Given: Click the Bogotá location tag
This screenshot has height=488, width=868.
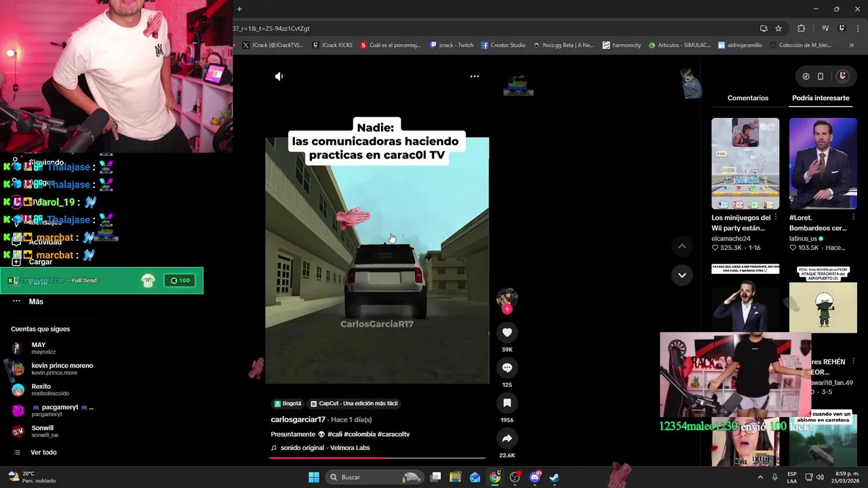Looking at the screenshot, I should 288,403.
